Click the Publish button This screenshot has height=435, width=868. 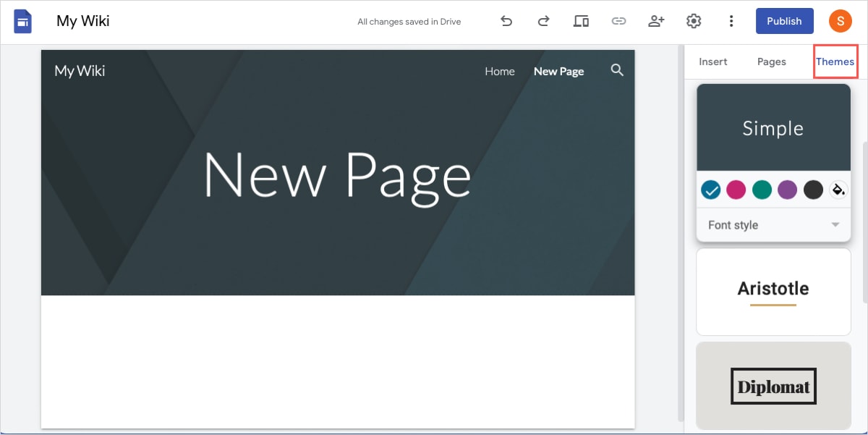coord(784,21)
